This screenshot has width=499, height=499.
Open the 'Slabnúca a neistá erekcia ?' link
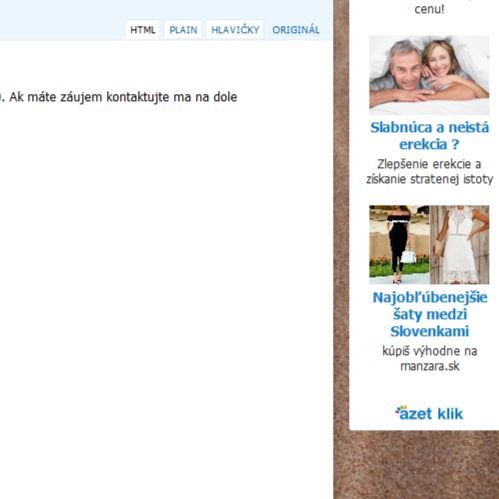click(x=429, y=136)
